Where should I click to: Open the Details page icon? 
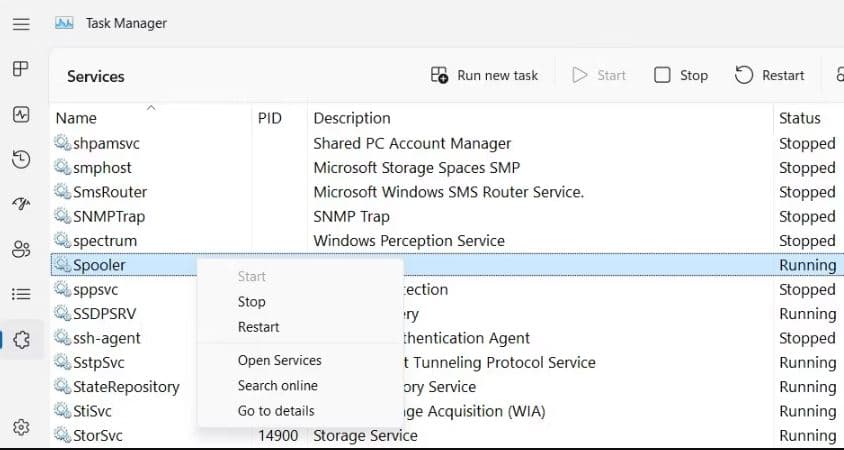[x=20, y=294]
